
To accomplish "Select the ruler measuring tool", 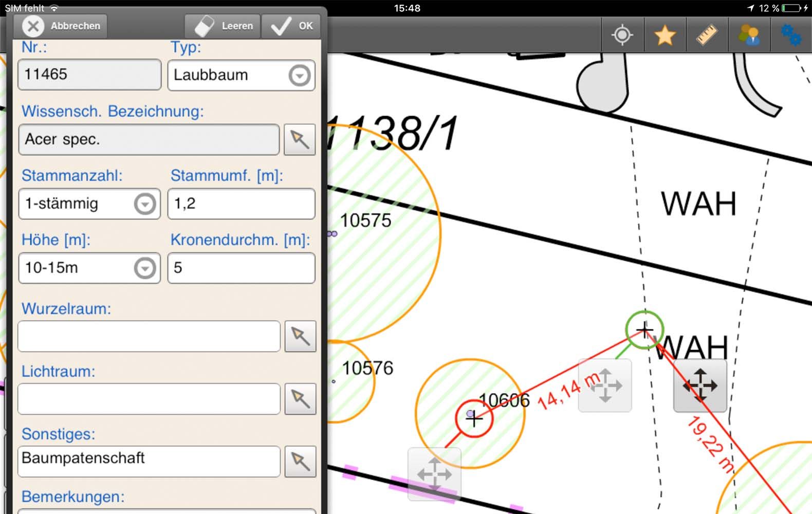I will tap(707, 35).
